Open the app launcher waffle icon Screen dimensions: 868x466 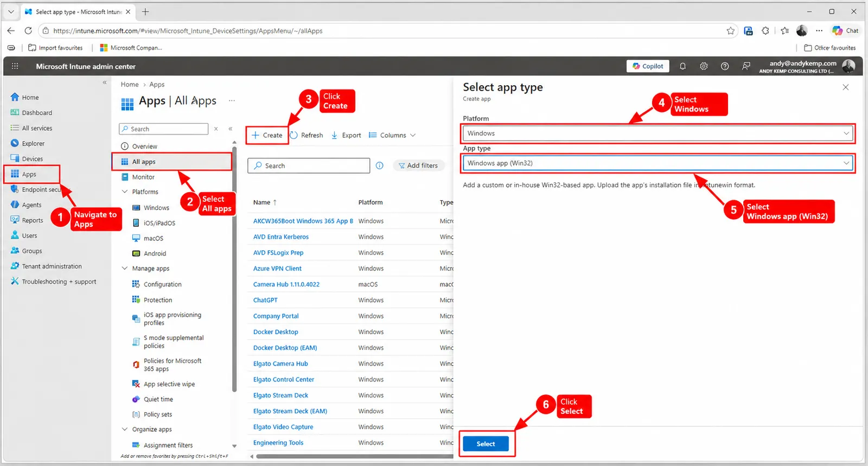click(15, 66)
